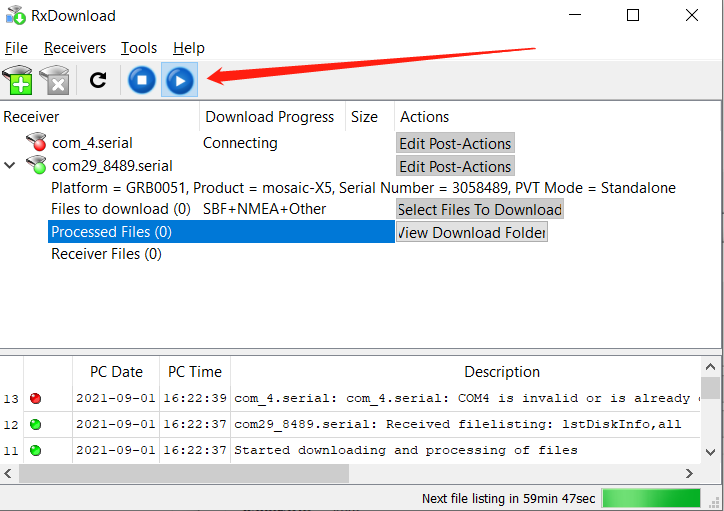Click the PC Time log column header
Screen dimensions: 724x511
click(x=195, y=372)
